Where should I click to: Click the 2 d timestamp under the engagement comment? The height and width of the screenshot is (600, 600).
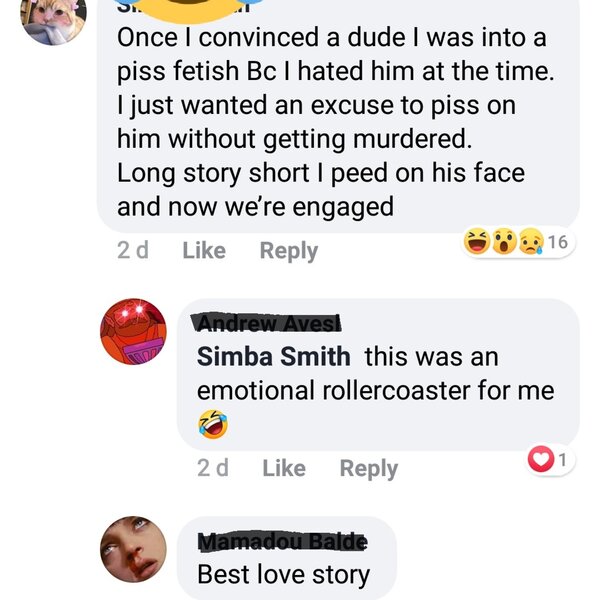(x=133, y=250)
